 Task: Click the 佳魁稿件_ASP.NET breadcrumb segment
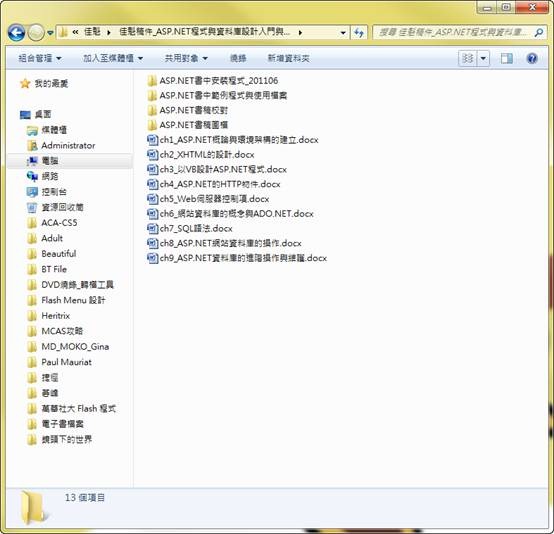click(205, 33)
